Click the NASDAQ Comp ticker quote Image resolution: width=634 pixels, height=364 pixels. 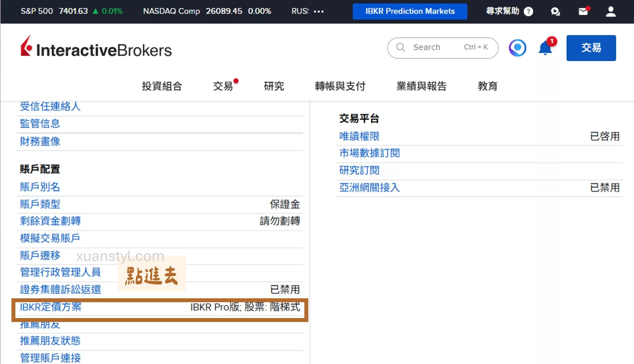207,11
